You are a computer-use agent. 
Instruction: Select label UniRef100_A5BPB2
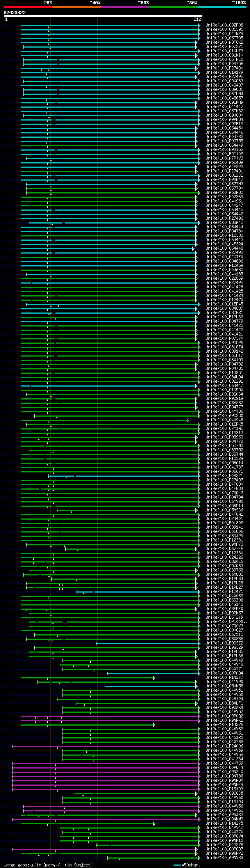click(x=224, y=193)
